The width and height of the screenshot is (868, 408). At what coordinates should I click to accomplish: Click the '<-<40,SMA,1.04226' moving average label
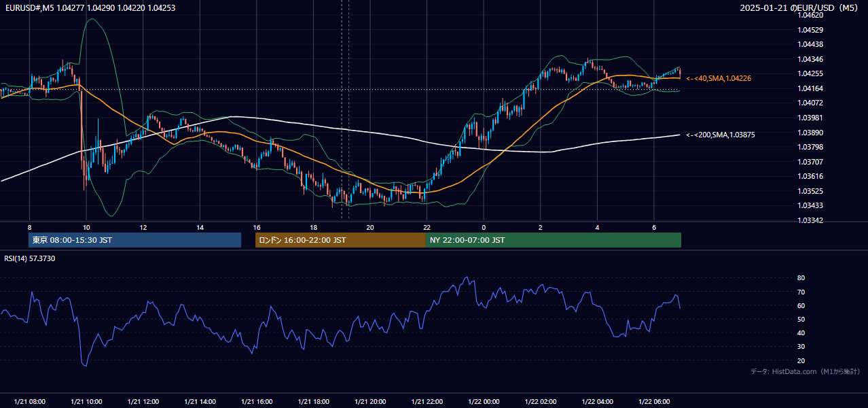coord(719,79)
